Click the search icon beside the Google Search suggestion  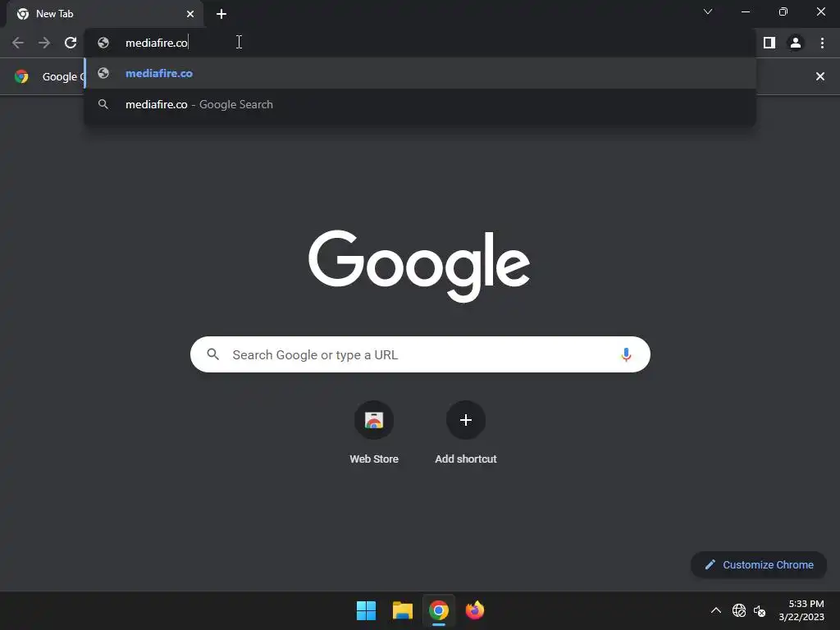[x=103, y=104]
